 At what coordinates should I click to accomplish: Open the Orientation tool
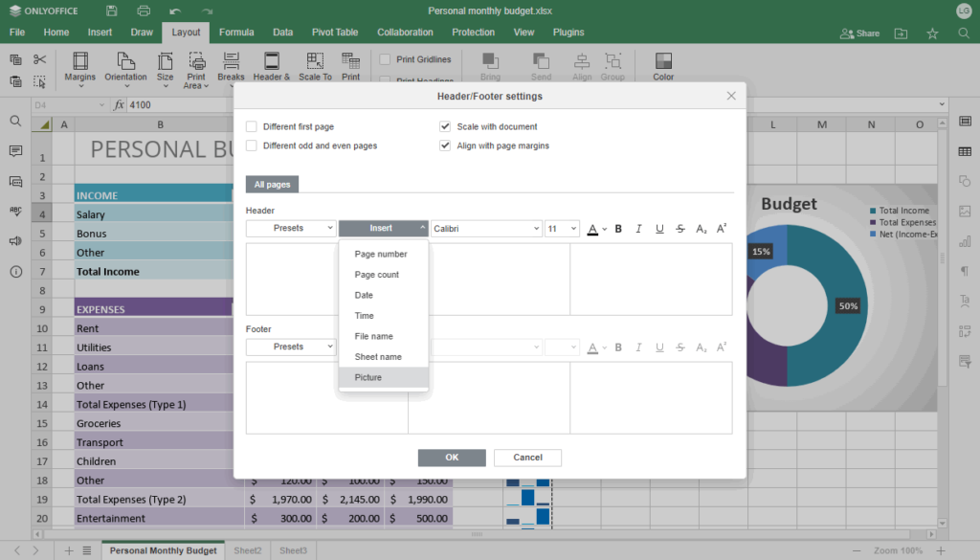click(125, 68)
